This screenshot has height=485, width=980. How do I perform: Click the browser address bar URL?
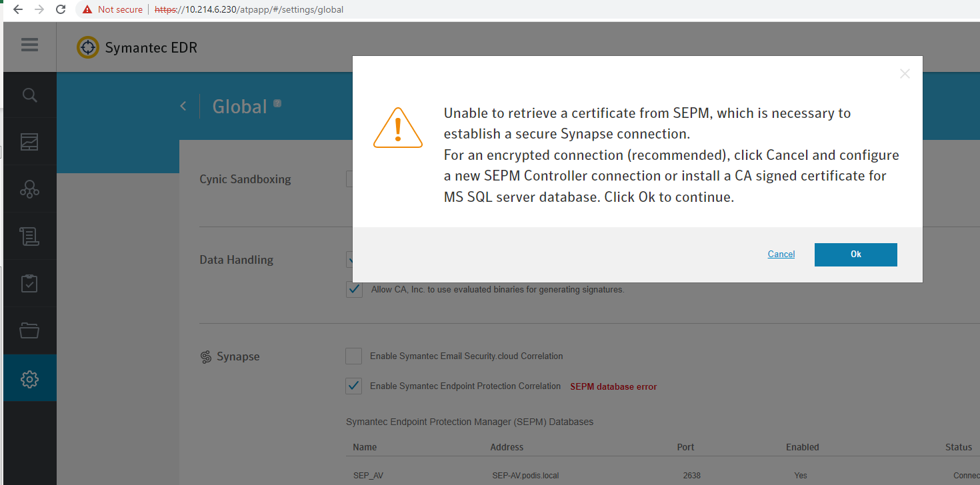pos(249,9)
